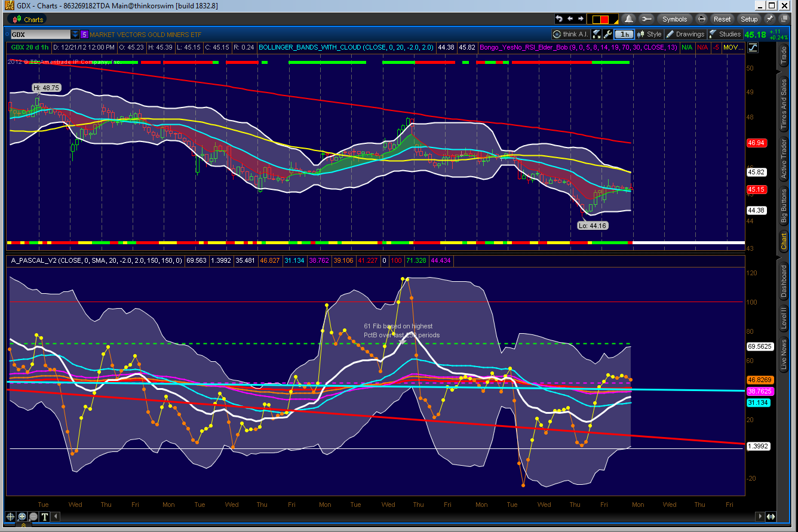Image resolution: width=798 pixels, height=532 pixels.
Task: Click the Hi: 48.75 price bubble
Action: (x=46, y=87)
